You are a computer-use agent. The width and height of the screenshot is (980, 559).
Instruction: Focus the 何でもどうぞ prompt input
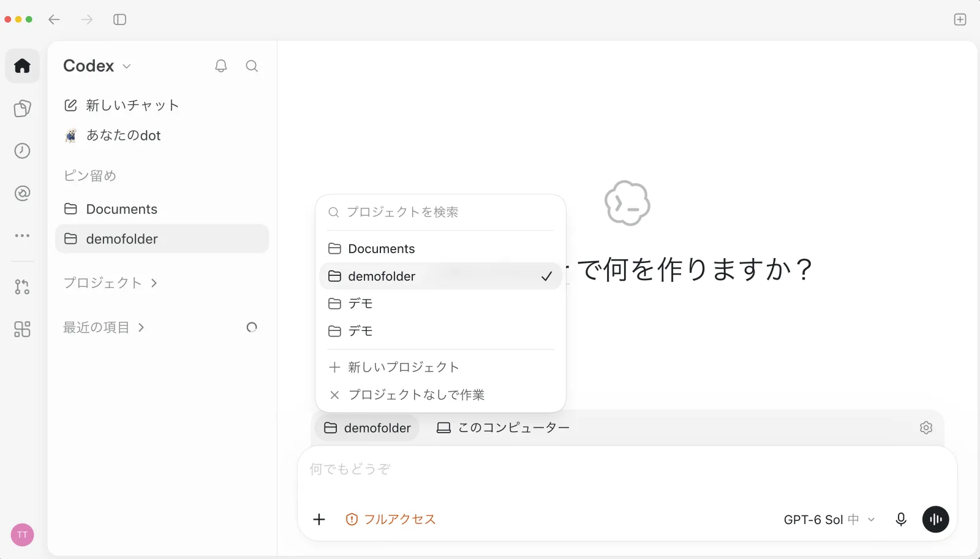coord(627,471)
